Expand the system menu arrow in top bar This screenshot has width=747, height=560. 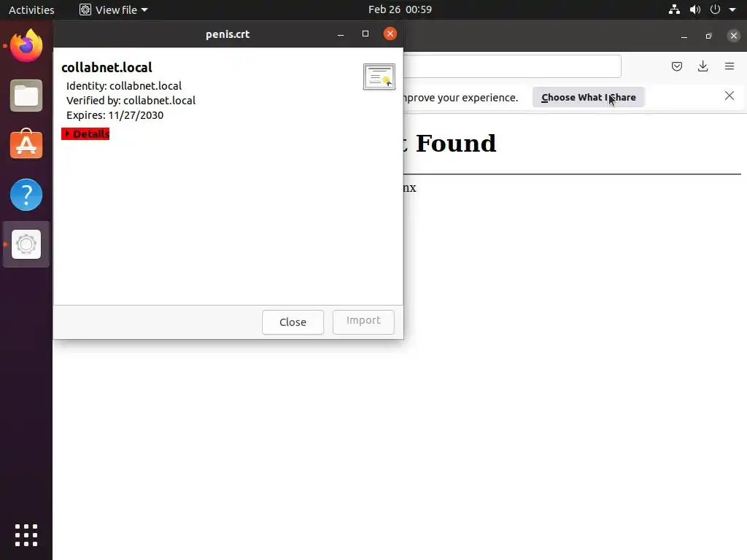[732, 9]
